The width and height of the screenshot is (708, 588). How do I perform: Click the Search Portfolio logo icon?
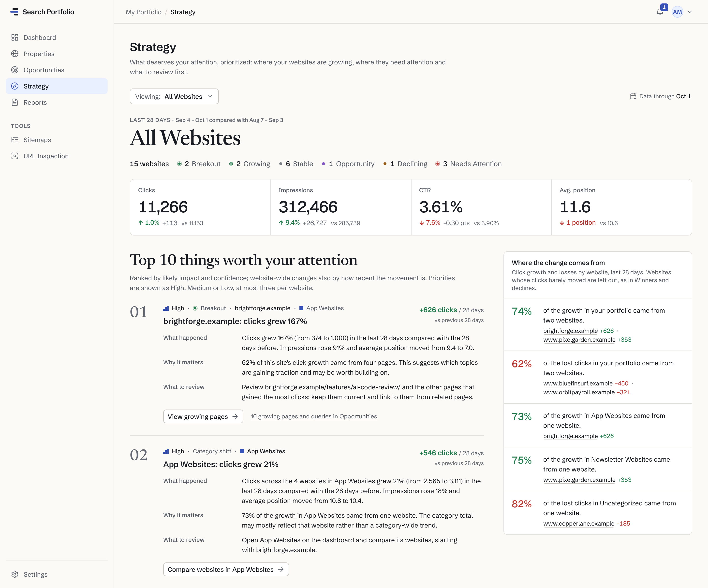click(15, 12)
